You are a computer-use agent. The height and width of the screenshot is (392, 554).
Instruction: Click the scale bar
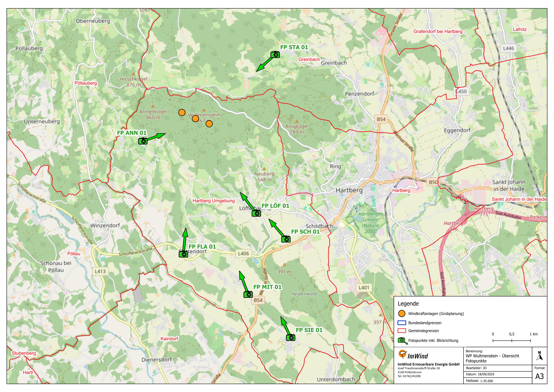click(x=511, y=341)
